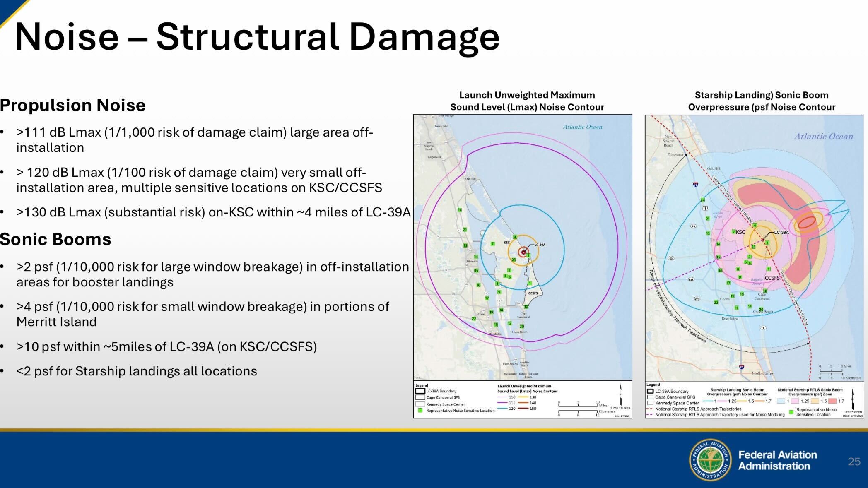868x488 pixels.
Task: Click the Sonic Booms heading
Action: [55, 239]
